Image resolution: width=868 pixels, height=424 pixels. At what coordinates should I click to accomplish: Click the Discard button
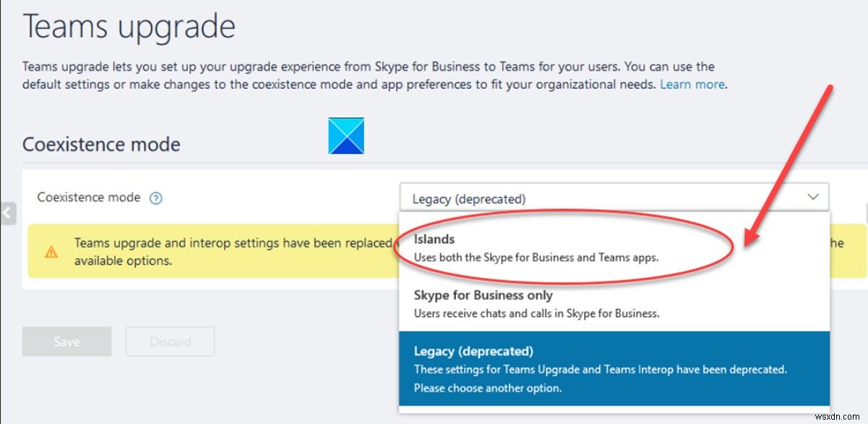tap(170, 341)
